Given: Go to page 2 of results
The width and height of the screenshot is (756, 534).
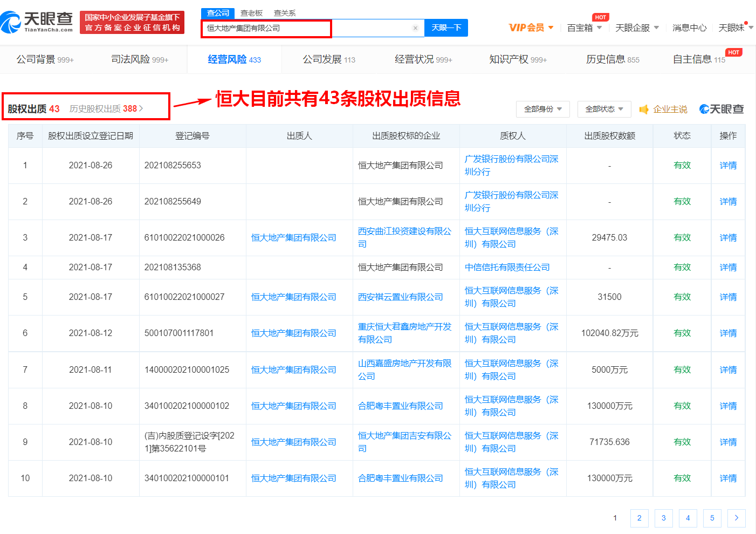Looking at the screenshot, I should coord(640,518).
